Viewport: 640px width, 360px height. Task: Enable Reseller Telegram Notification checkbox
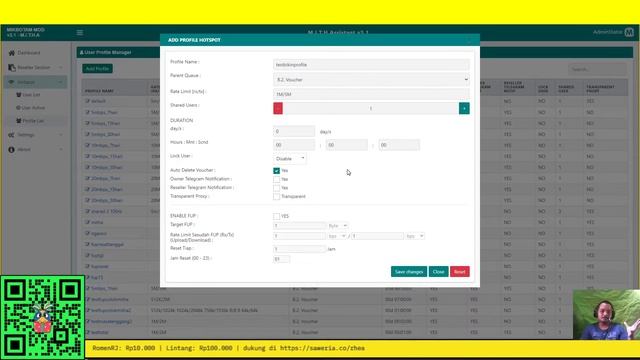pyautogui.click(x=276, y=188)
